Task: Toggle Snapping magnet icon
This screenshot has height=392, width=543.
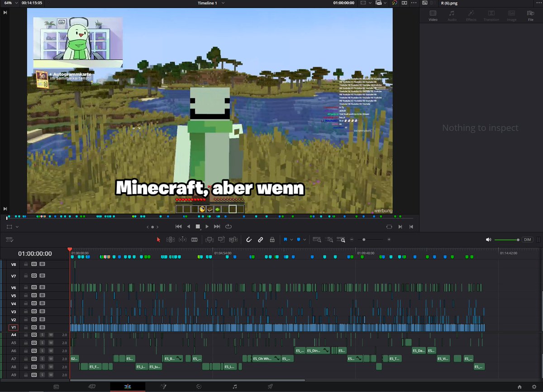Action: (248, 240)
